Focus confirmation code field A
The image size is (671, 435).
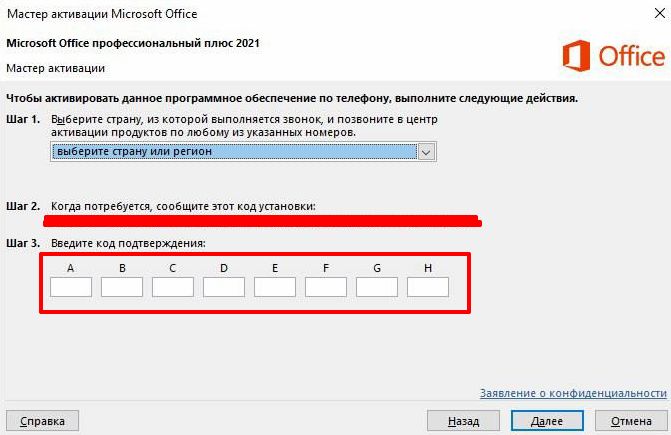71,287
